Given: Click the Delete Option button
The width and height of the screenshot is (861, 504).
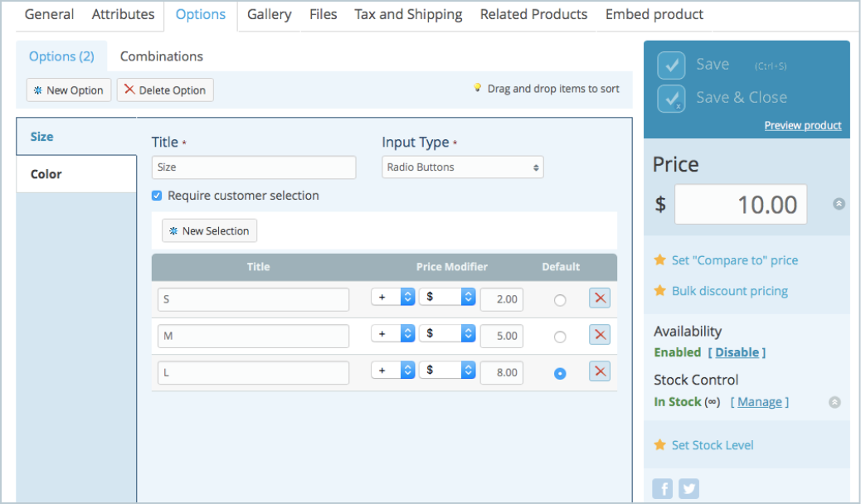Looking at the screenshot, I should click(x=165, y=90).
